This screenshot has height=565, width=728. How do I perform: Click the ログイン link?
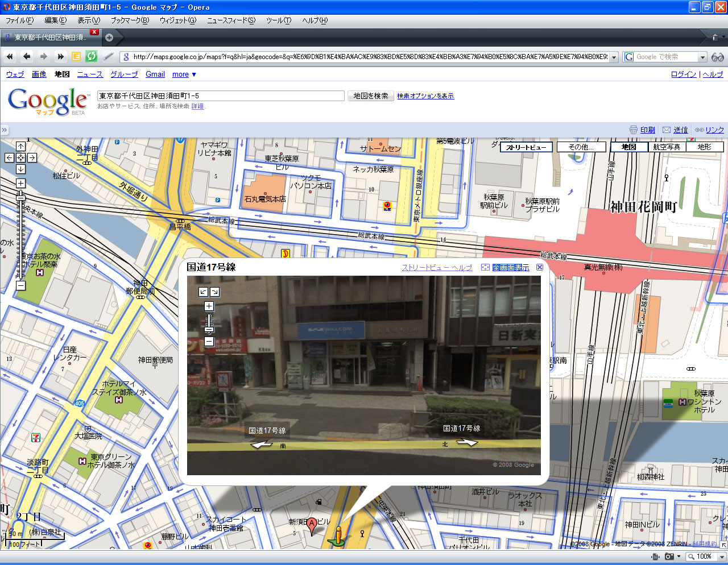point(684,74)
